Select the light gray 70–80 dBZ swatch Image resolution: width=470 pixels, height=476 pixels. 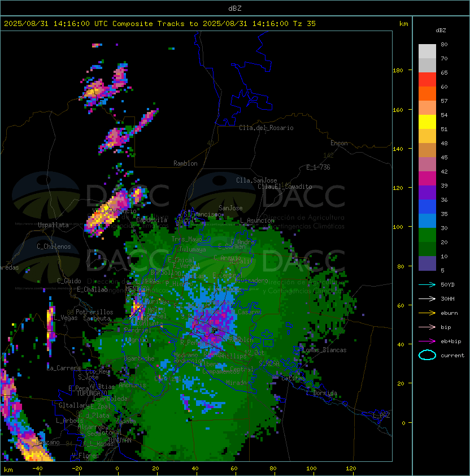427,51
